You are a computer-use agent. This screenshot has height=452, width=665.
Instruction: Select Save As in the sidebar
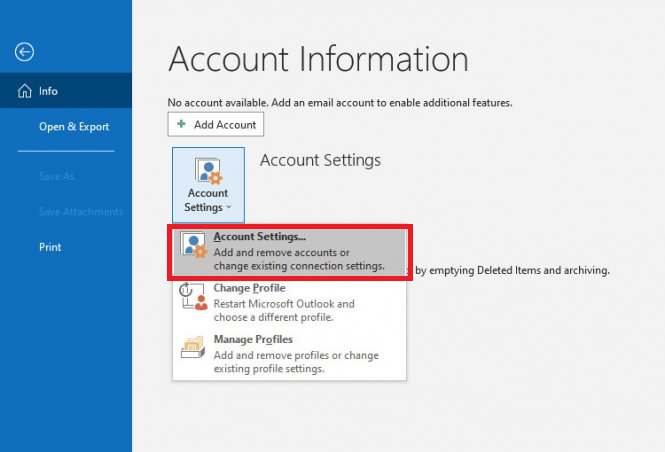pyautogui.click(x=56, y=176)
